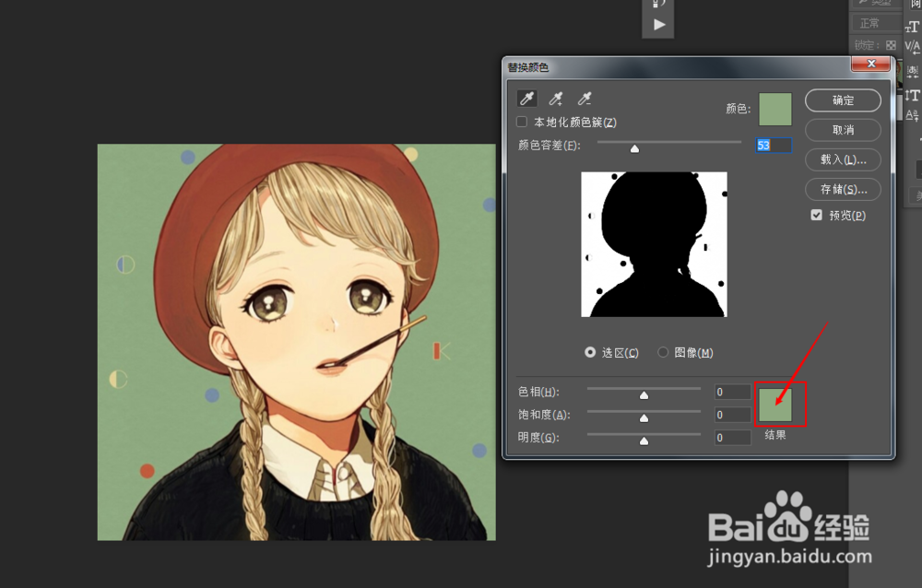Click the 明度 lightness value field
The height and width of the screenshot is (588, 922).
[x=733, y=438]
